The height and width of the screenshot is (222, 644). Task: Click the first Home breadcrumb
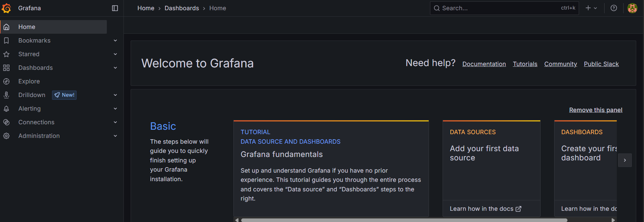[x=146, y=8]
